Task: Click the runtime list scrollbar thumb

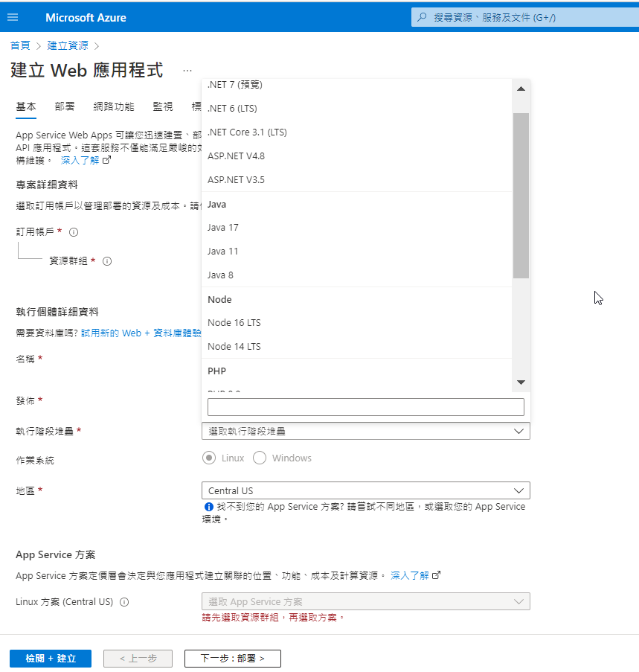Action: pyautogui.click(x=521, y=196)
